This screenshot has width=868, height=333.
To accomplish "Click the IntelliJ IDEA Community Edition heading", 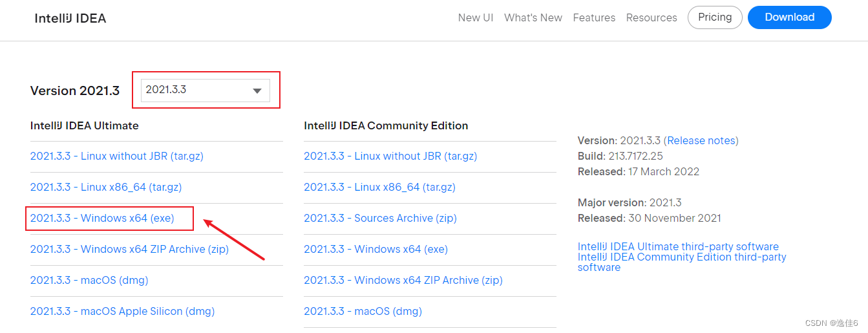I will (386, 125).
